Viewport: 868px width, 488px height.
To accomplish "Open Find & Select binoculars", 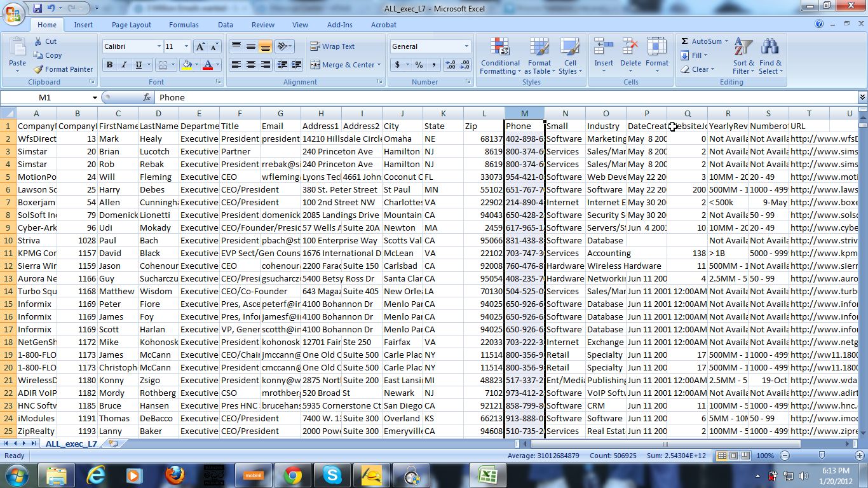I will pos(770,56).
